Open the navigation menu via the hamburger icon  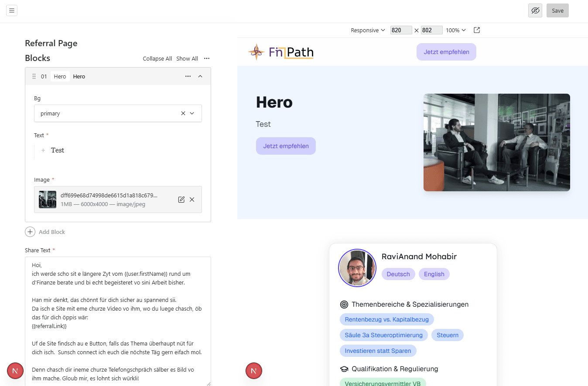pyautogui.click(x=11, y=10)
